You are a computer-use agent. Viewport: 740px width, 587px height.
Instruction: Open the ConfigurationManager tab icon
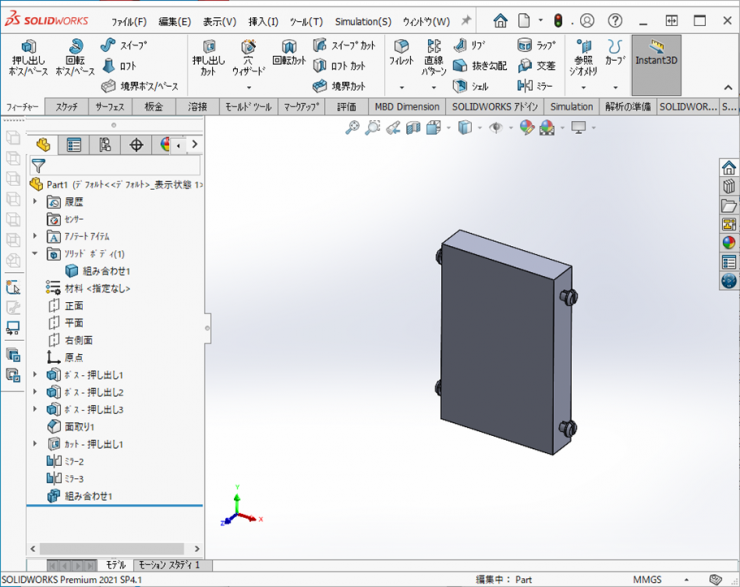click(105, 145)
